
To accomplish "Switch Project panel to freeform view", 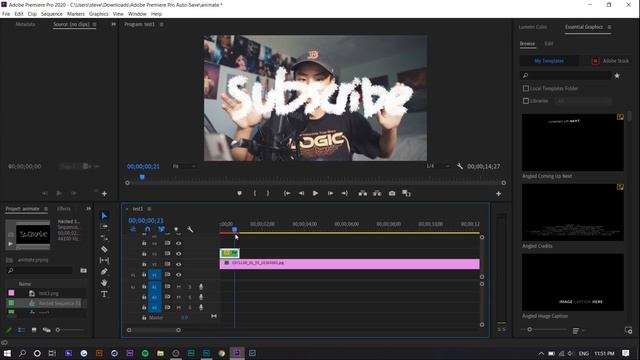I will coord(47,330).
